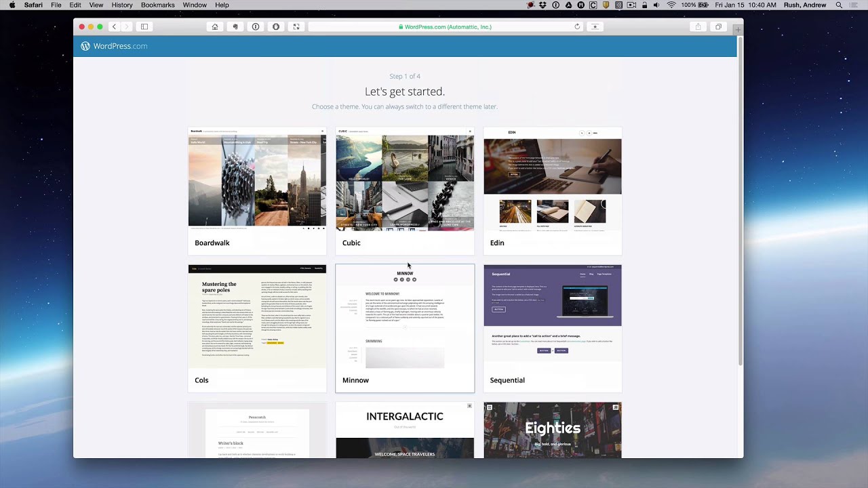This screenshot has width=868, height=488.
Task: Open the Bookmarks menu
Action: pos(157,5)
